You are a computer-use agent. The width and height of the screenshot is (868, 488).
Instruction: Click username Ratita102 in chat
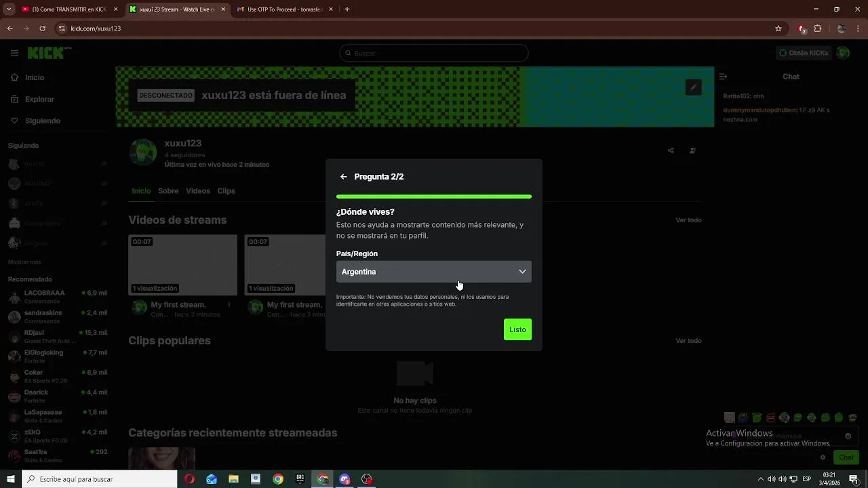pyautogui.click(x=736, y=96)
